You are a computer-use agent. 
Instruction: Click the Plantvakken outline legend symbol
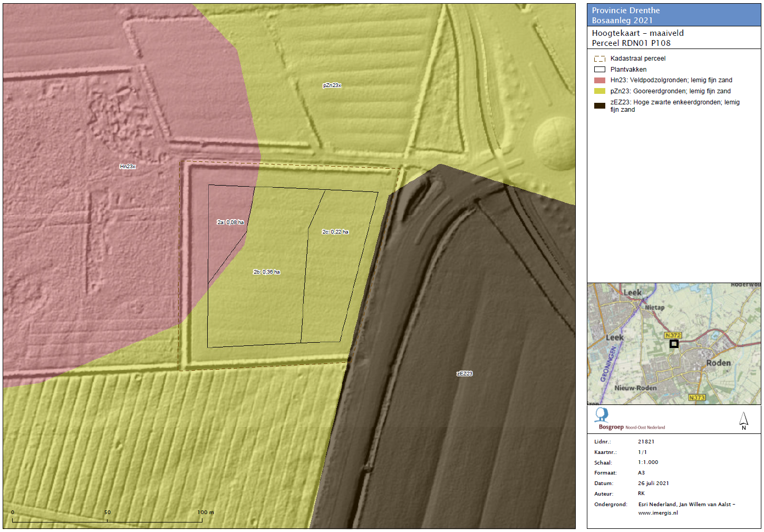pos(599,70)
